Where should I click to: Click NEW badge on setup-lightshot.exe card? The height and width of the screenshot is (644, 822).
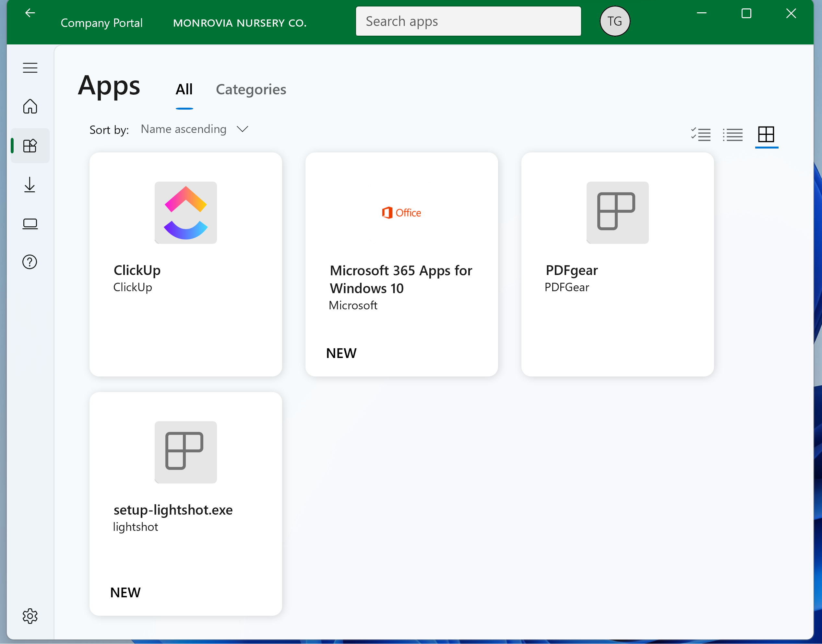(x=125, y=593)
